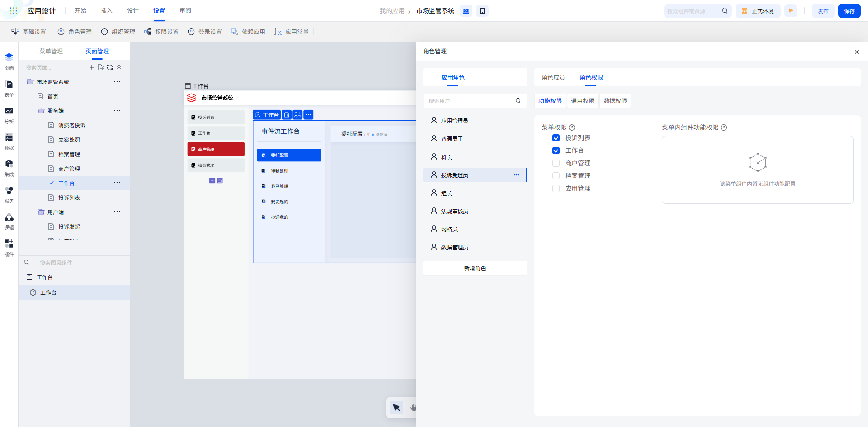Enable the 商户管理 menu permission checkbox
The width and height of the screenshot is (868, 427).
pyautogui.click(x=556, y=163)
